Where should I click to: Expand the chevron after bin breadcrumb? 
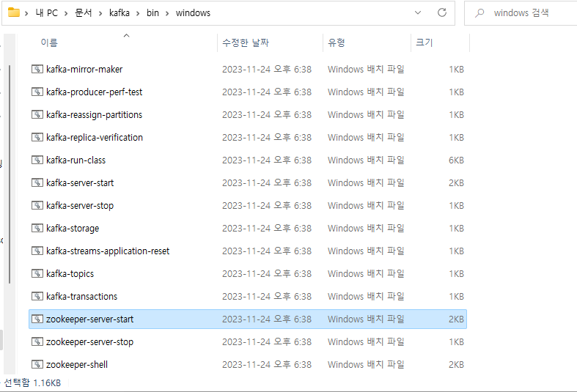tap(167, 13)
